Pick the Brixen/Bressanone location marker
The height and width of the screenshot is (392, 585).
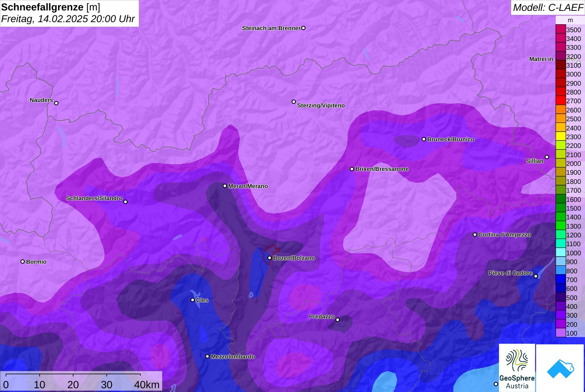pos(352,169)
